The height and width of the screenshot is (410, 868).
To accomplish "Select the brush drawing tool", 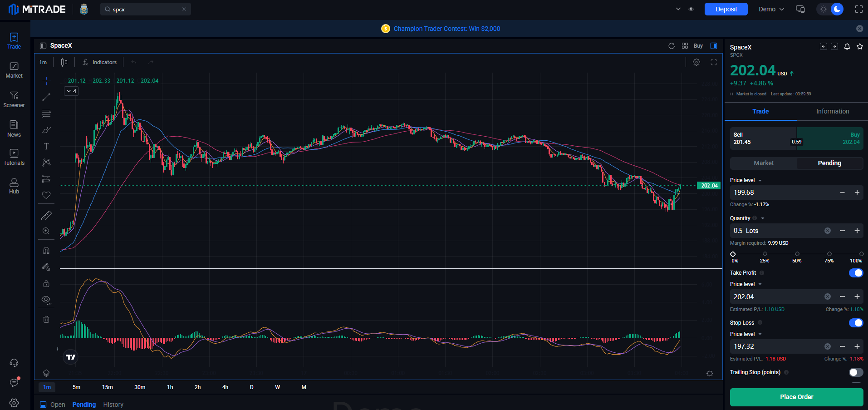I will click(46, 130).
